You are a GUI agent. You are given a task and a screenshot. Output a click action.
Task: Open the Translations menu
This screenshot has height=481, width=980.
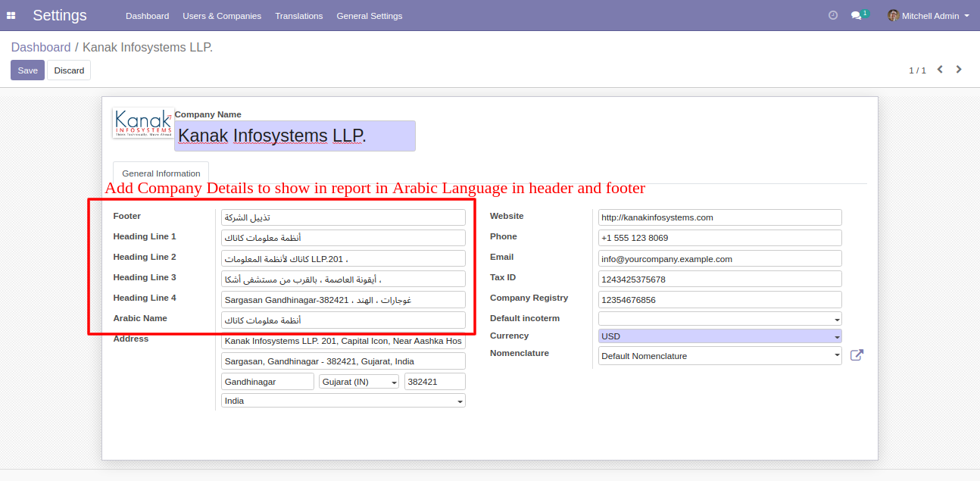coord(299,16)
